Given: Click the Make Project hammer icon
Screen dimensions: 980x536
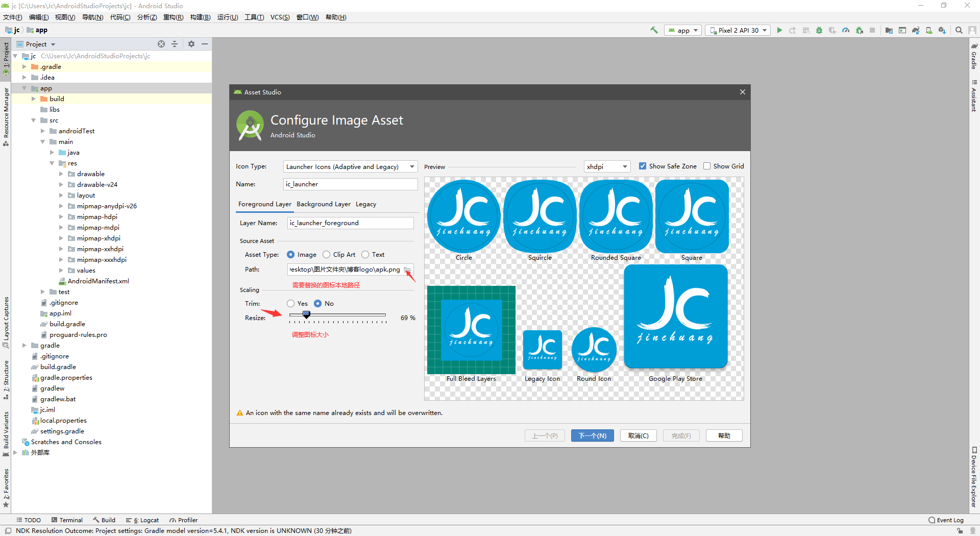Looking at the screenshot, I should (654, 30).
